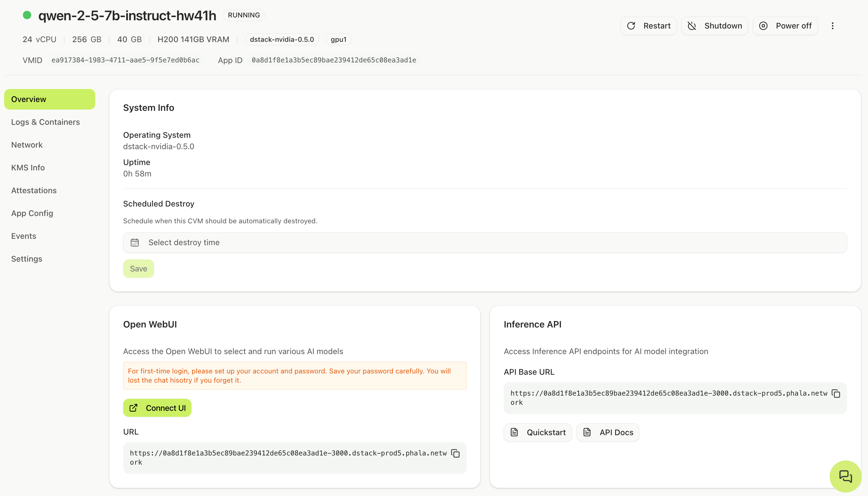The height and width of the screenshot is (496, 868).
Task: Switch to Logs & Containers tab
Action: (x=45, y=122)
